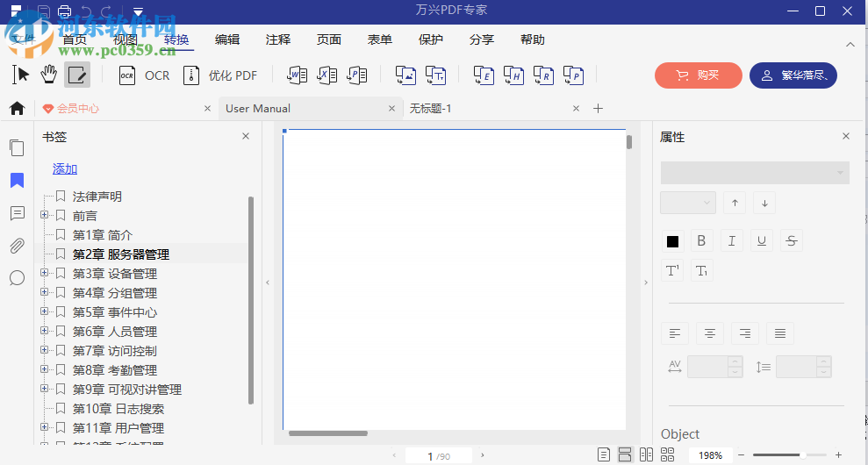This screenshot has width=868, height=465.
Task: Open the attachments paperclip panel
Action: 18,246
